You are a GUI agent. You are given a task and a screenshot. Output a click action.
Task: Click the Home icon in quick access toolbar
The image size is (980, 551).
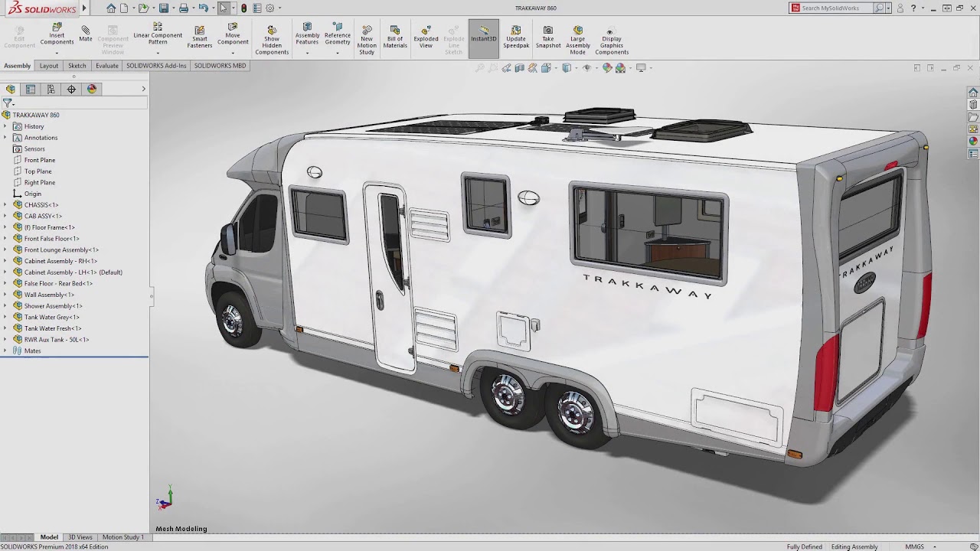click(111, 8)
